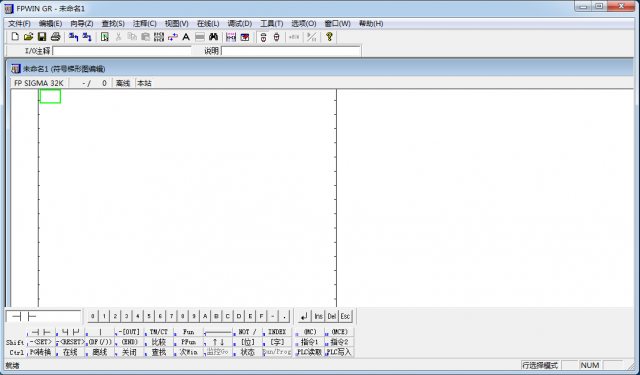Click the (MCE) function key
The image size is (640, 375).
[x=339, y=332]
